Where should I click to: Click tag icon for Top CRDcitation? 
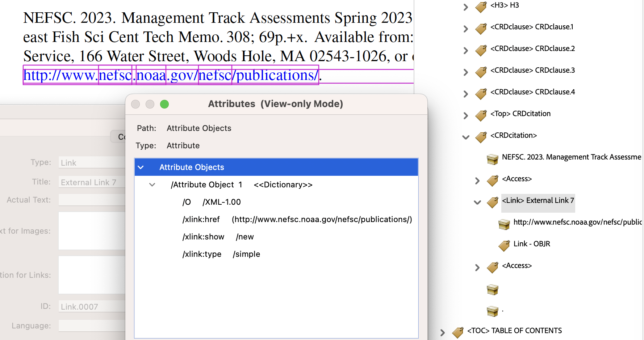point(481,115)
